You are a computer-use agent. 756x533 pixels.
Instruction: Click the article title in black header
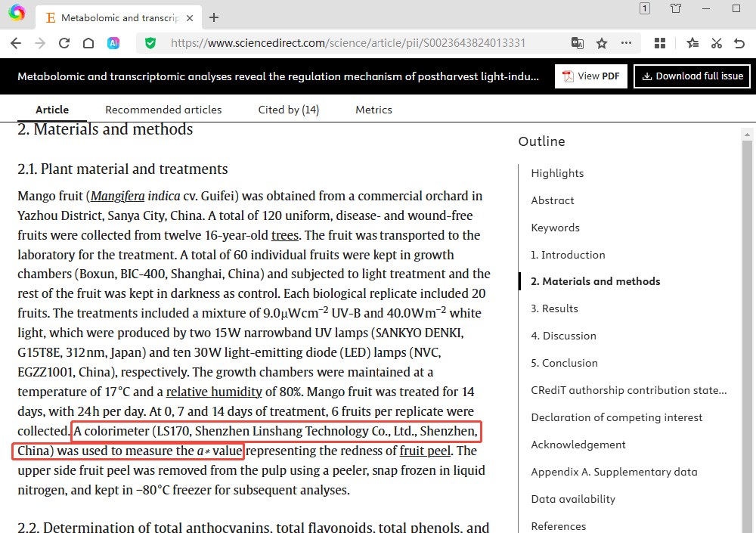point(278,76)
